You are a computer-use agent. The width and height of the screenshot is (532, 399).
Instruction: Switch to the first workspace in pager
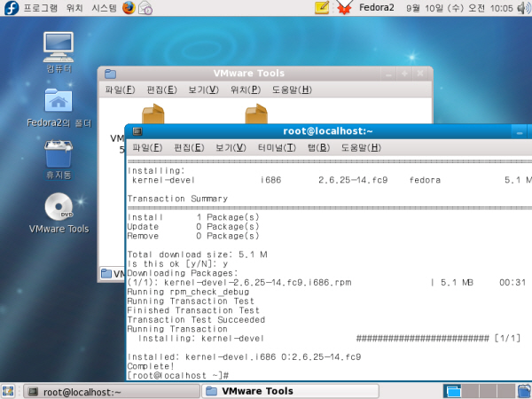[x=452, y=391]
